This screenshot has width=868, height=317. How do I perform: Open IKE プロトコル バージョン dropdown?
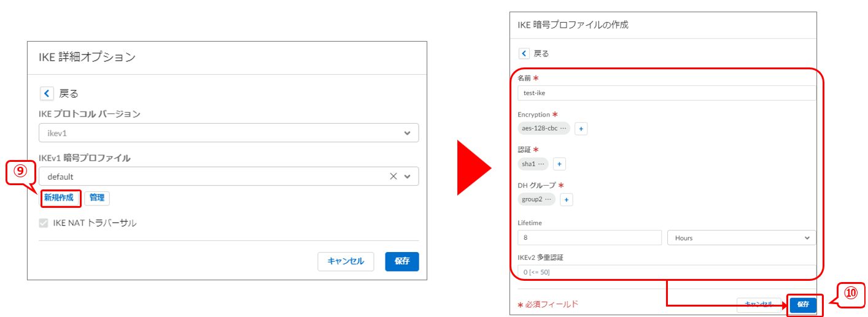(x=228, y=132)
